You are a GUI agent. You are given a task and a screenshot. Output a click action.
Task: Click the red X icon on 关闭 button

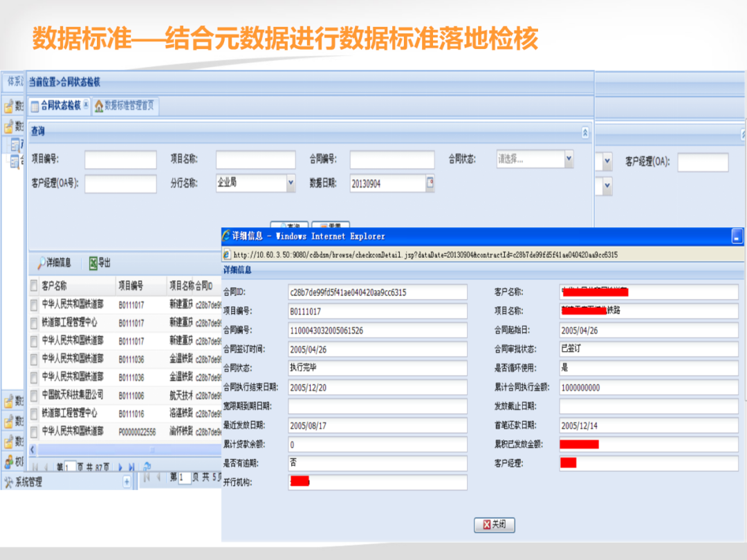pos(487,525)
